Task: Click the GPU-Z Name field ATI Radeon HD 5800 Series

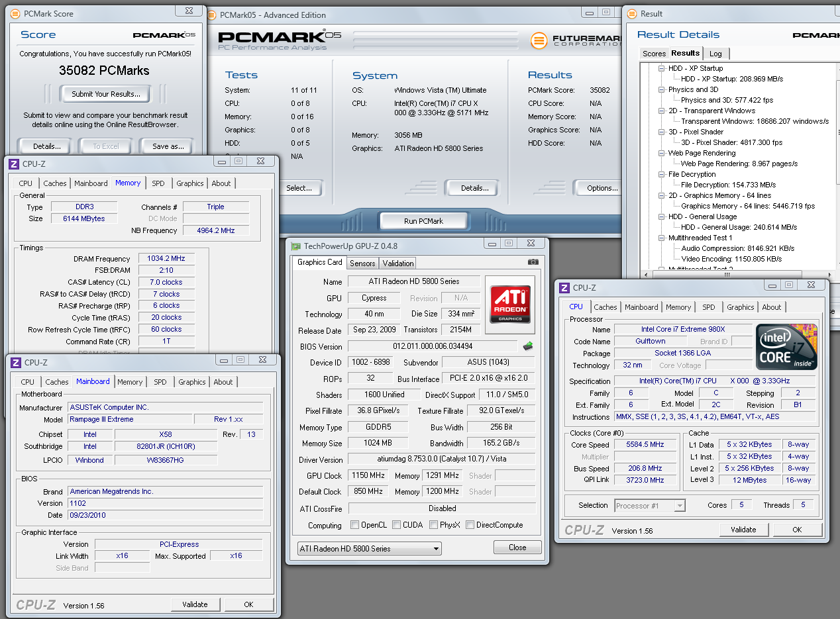Action: coord(414,281)
